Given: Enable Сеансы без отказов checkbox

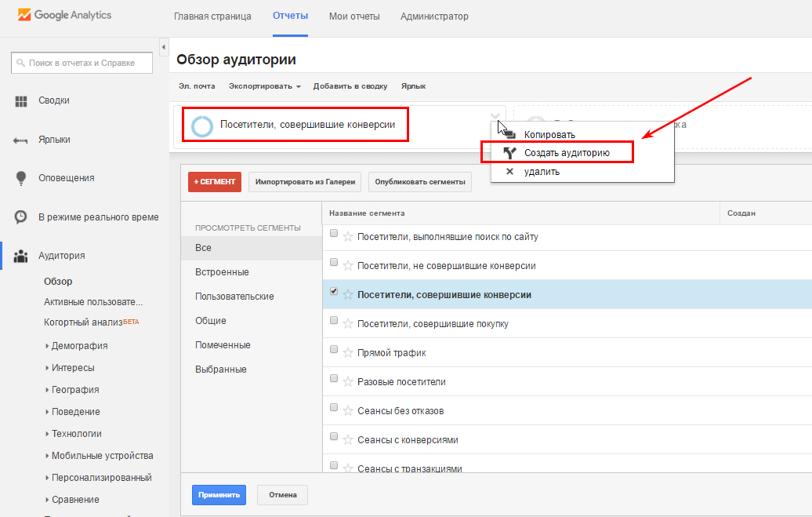Looking at the screenshot, I should [x=334, y=408].
